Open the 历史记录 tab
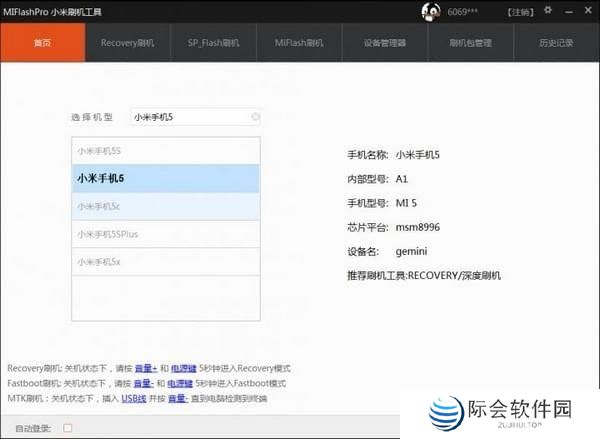Screen dimensions: 600x439 pyautogui.click(x=556, y=42)
